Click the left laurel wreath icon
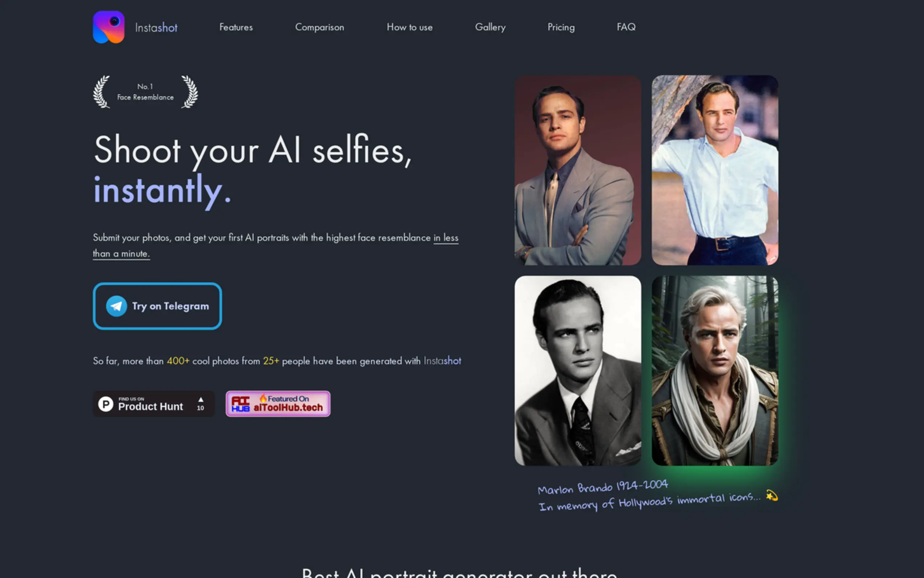924x578 pixels. [101, 92]
